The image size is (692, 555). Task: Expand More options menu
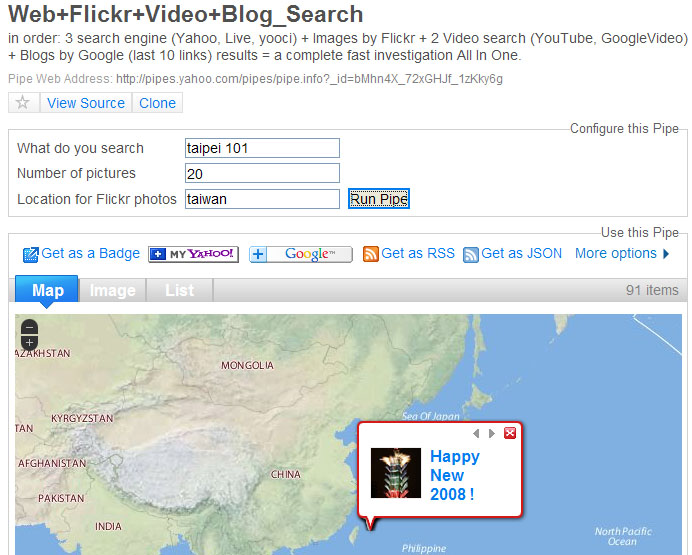coord(622,253)
